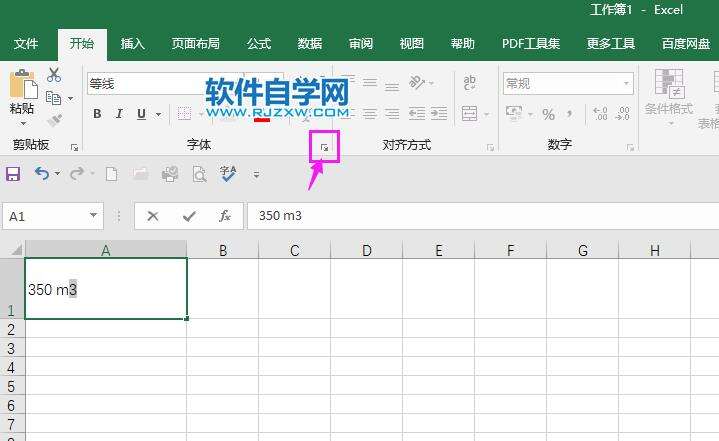Open the undo history dropdown arrow
This screenshot has width=719, height=441.
tap(57, 174)
